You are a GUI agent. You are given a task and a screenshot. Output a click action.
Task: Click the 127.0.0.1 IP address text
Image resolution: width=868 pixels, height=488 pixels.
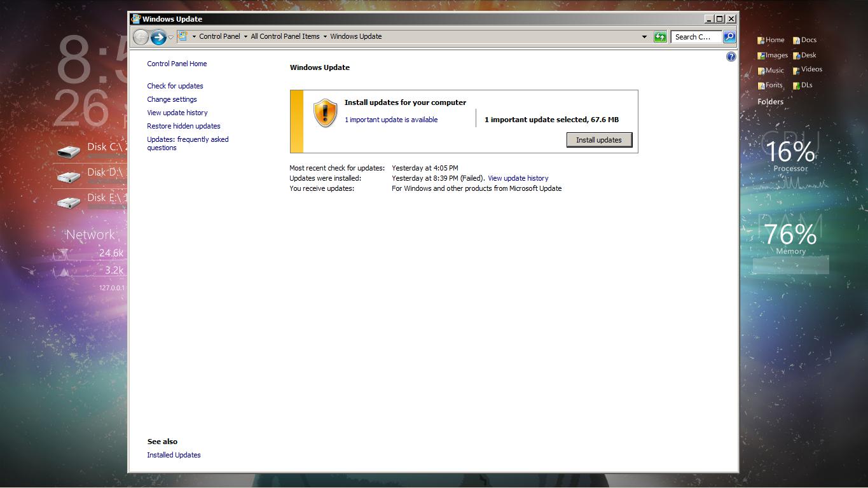tap(112, 288)
